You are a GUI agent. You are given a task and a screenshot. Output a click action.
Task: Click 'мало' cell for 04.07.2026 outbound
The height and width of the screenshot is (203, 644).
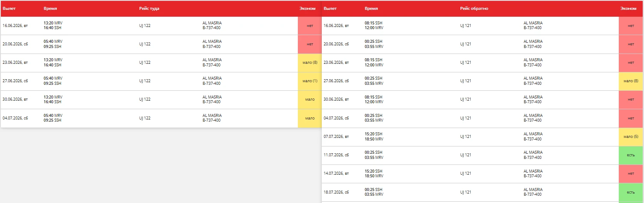[x=309, y=118]
